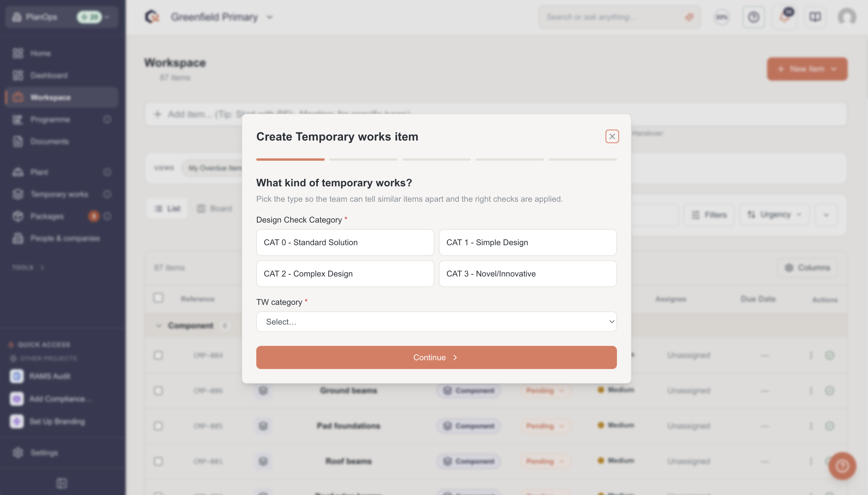
Task: Click the component icon in Ground beams row
Action: [x=263, y=390]
